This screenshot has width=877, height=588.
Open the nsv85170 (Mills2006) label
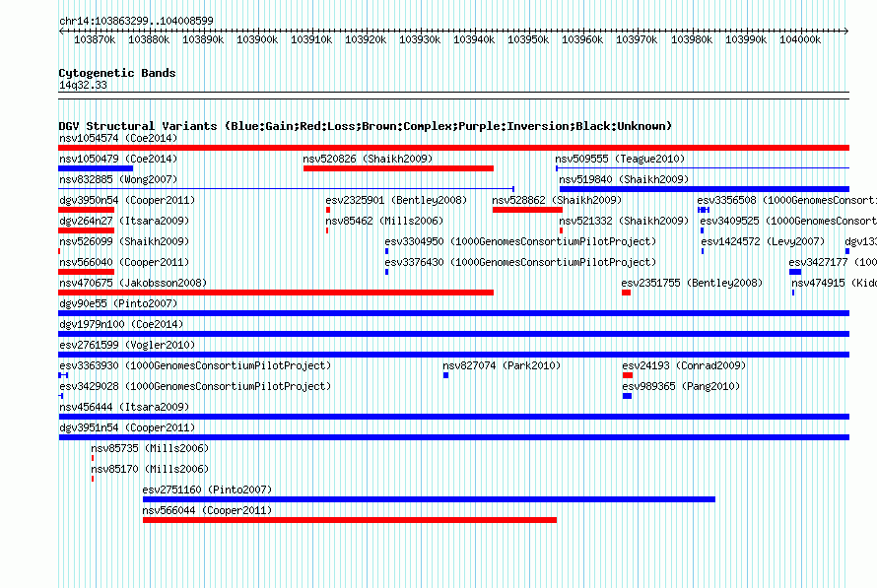point(150,469)
